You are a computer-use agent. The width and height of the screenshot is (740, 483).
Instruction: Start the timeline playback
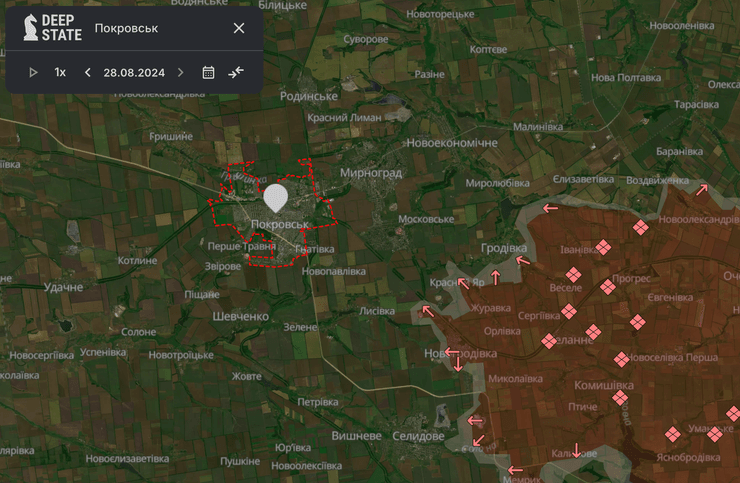point(33,72)
